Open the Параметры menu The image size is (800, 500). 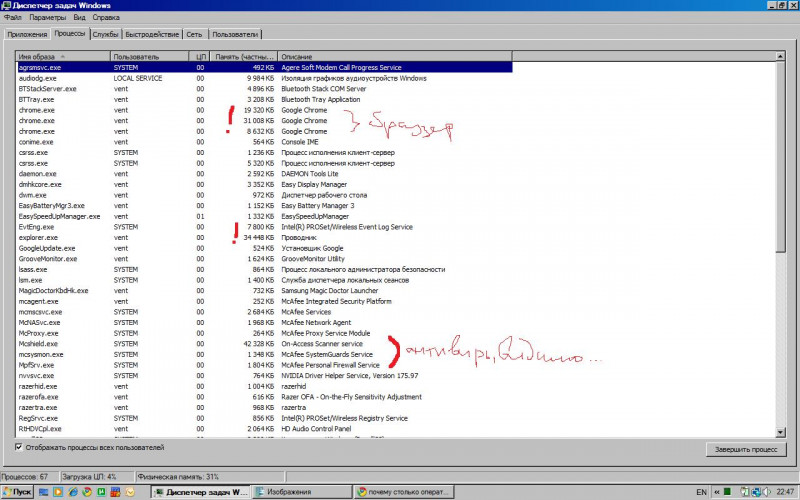(48, 17)
